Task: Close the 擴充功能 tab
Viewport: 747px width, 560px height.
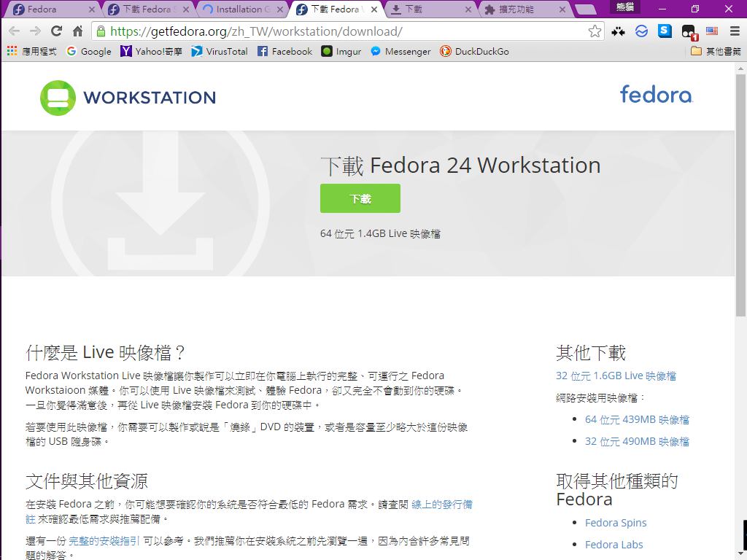Action: coord(562,9)
